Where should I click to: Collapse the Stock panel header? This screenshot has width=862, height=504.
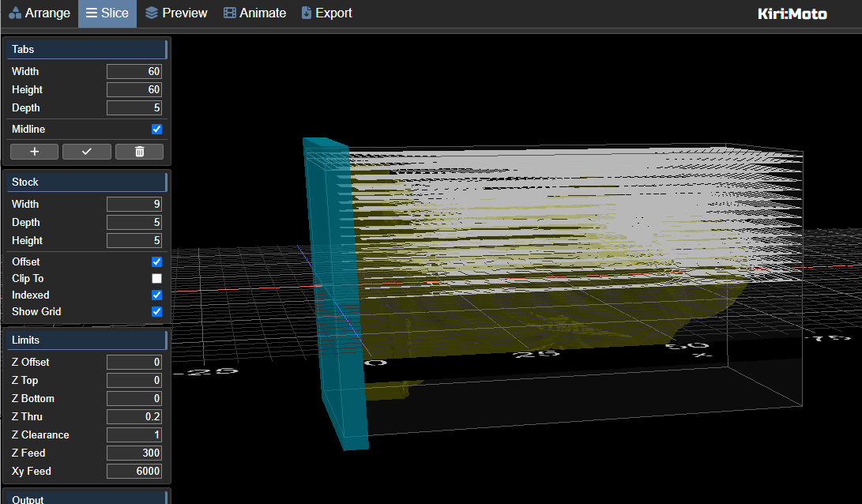(x=86, y=182)
